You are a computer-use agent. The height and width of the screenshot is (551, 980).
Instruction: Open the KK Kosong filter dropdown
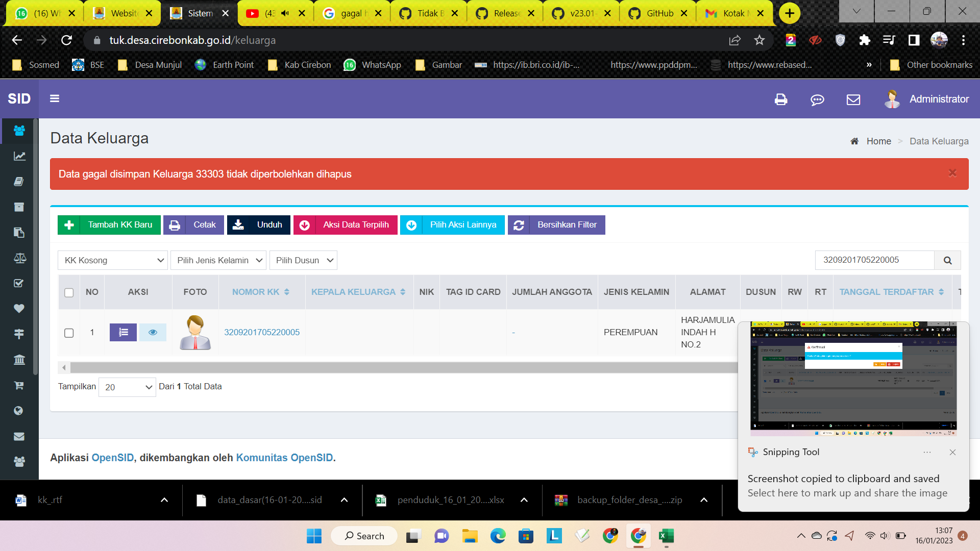point(112,260)
